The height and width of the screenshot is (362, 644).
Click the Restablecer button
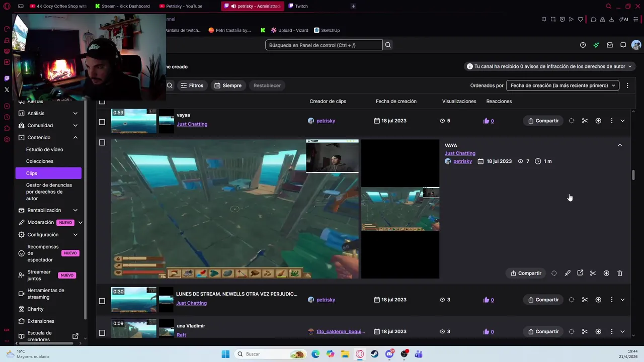point(267,85)
